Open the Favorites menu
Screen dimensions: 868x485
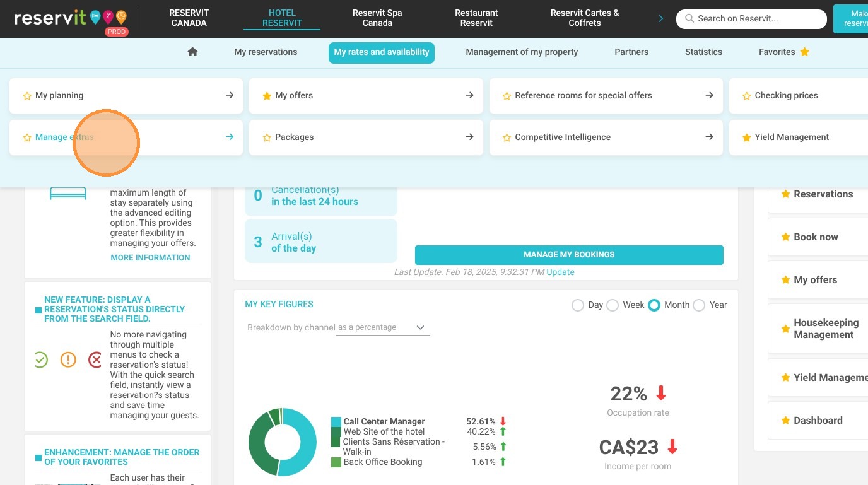click(x=784, y=52)
